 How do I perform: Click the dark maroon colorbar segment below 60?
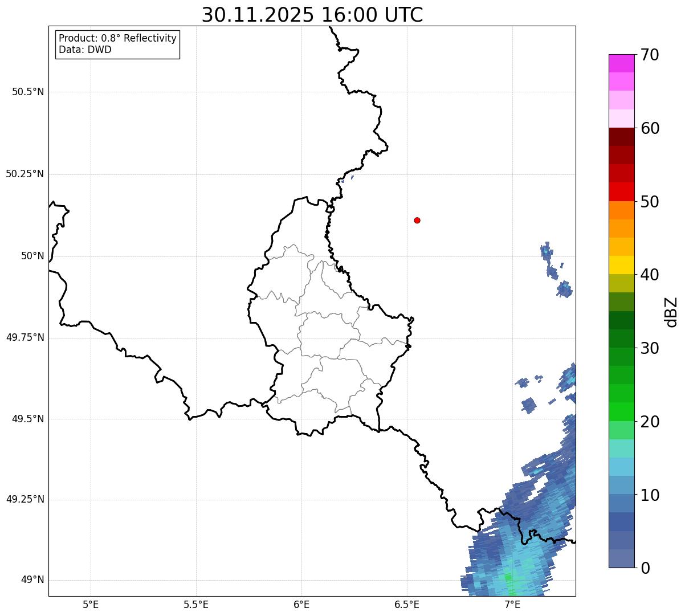(621, 137)
